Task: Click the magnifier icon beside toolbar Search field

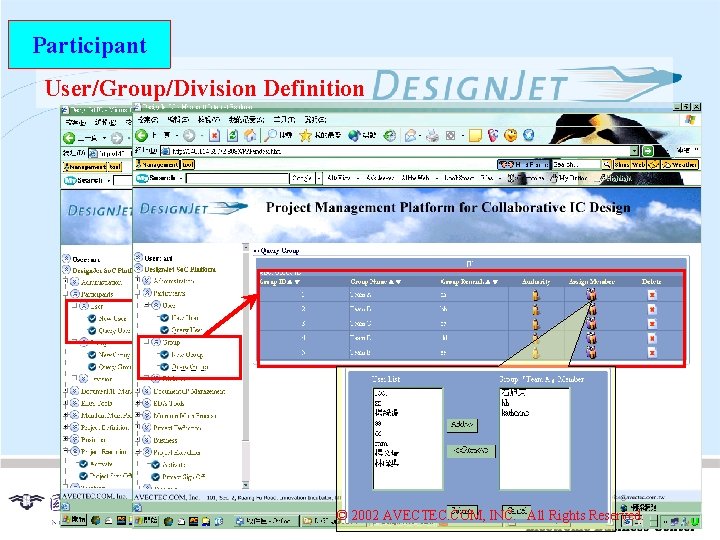Action: 607,164
